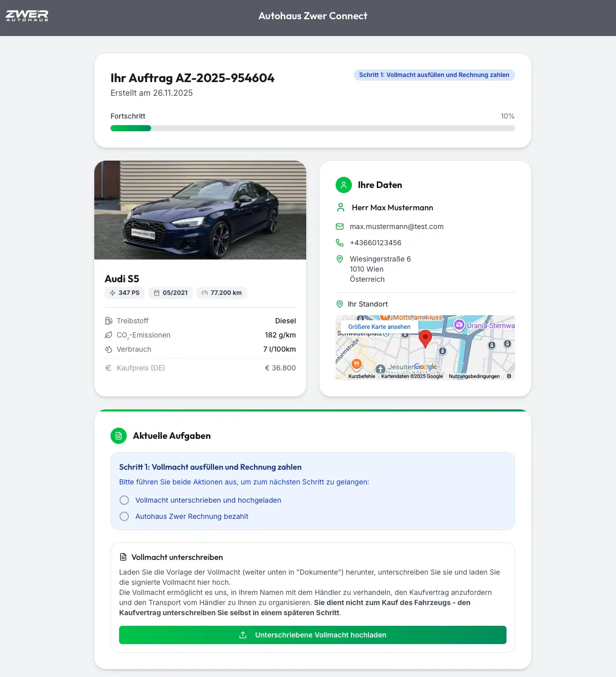
Task: Click the Fortschritt progress bar
Action: (x=313, y=128)
